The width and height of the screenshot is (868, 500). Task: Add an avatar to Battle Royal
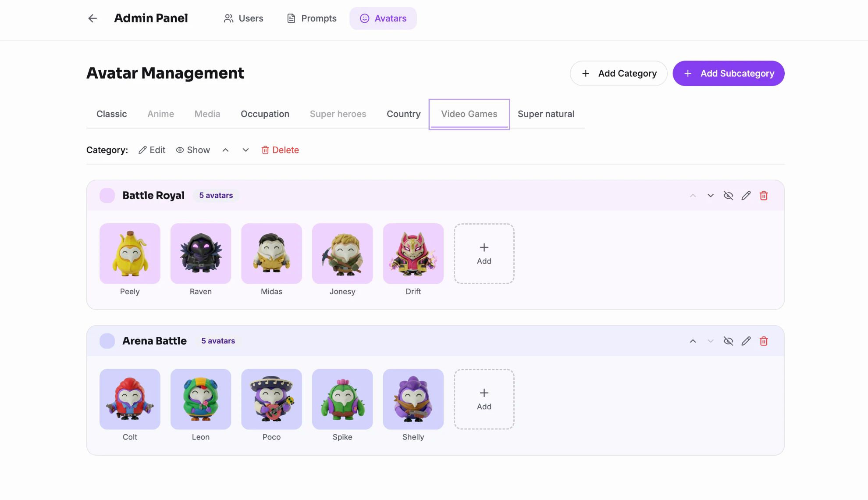[484, 254]
